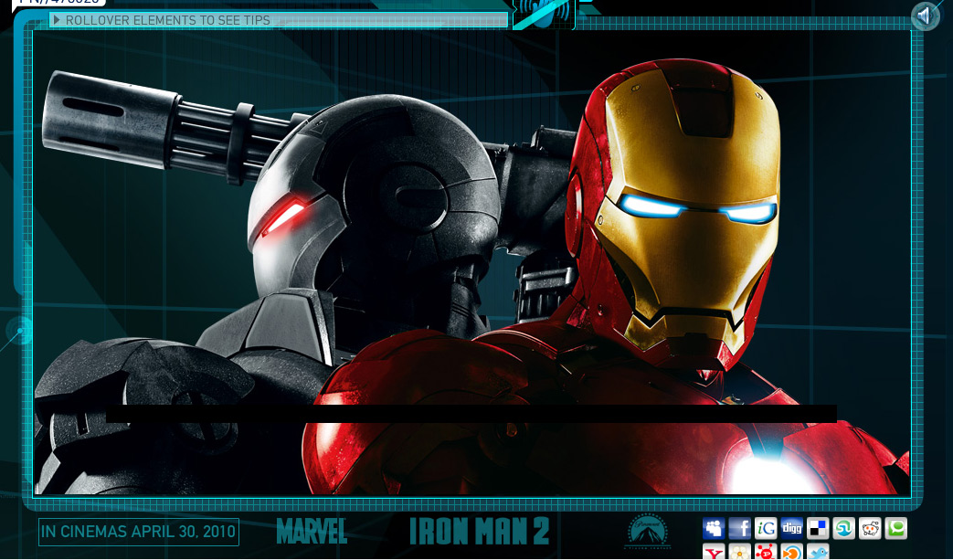Share on StumbleUpon

(x=844, y=528)
